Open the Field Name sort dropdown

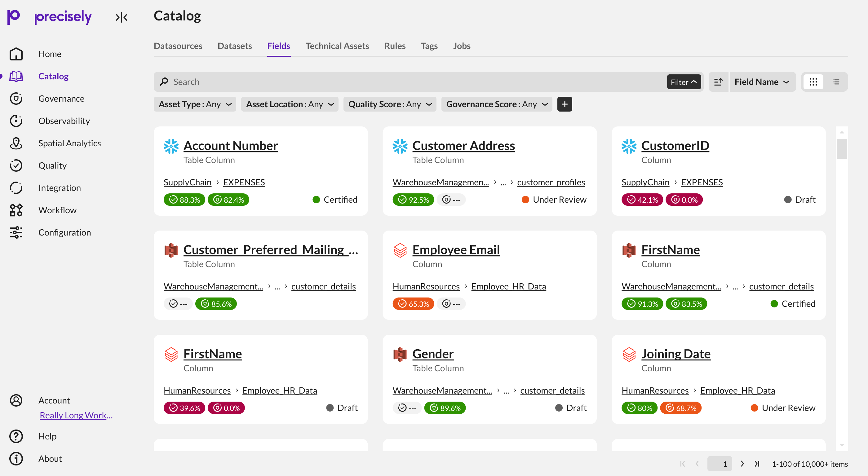pos(762,82)
